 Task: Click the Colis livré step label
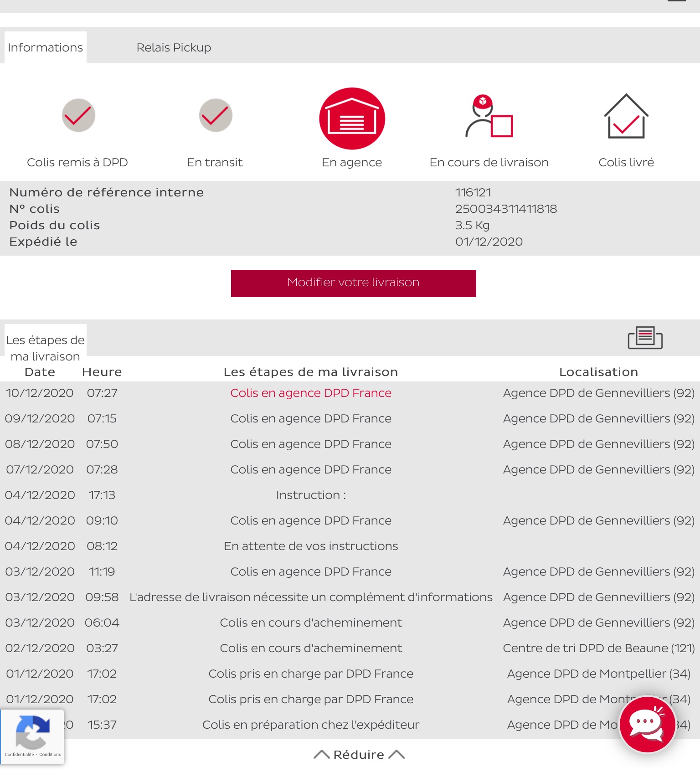tap(626, 162)
